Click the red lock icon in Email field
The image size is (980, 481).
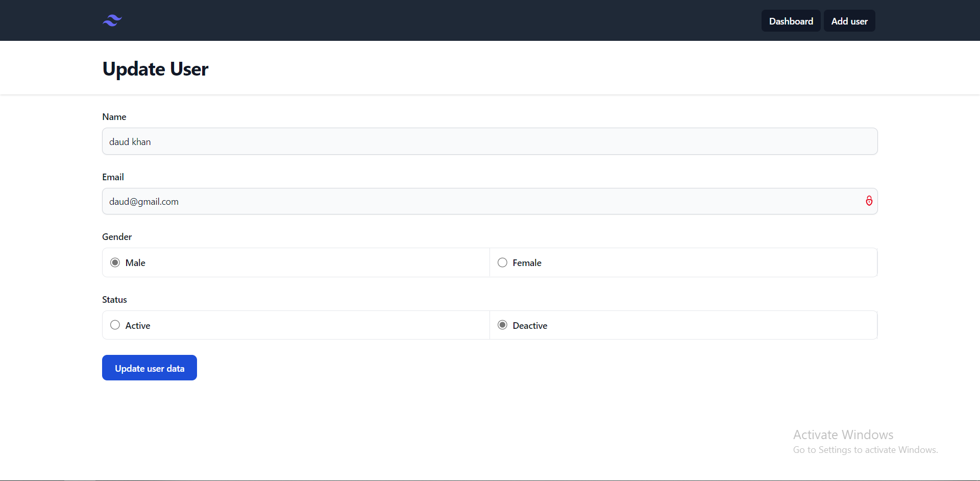click(x=869, y=201)
